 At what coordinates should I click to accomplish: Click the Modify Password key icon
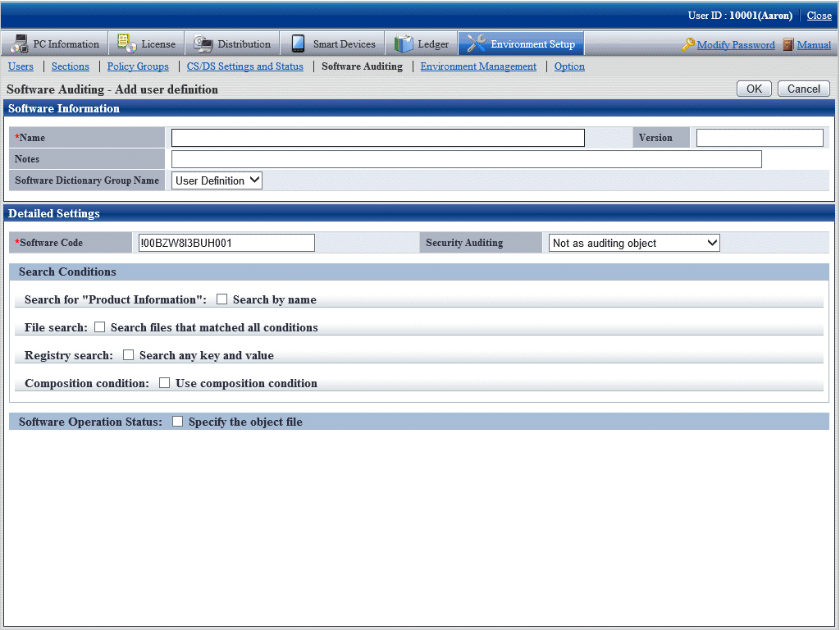688,44
